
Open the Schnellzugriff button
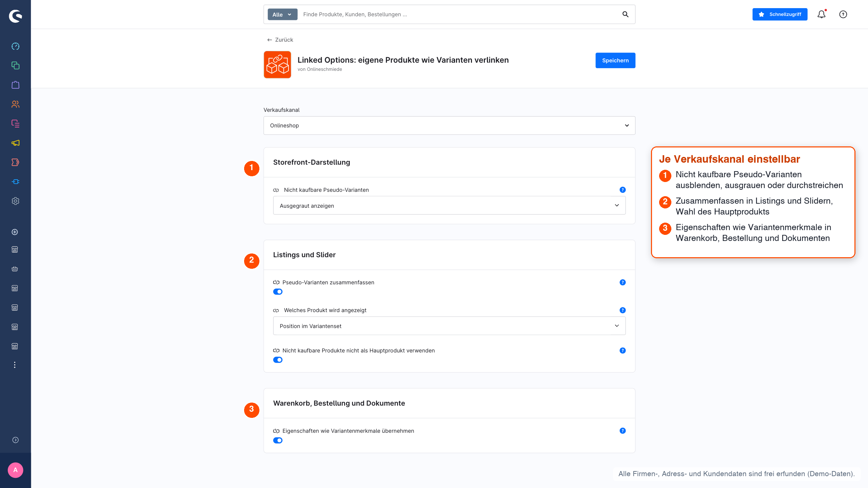tap(780, 14)
